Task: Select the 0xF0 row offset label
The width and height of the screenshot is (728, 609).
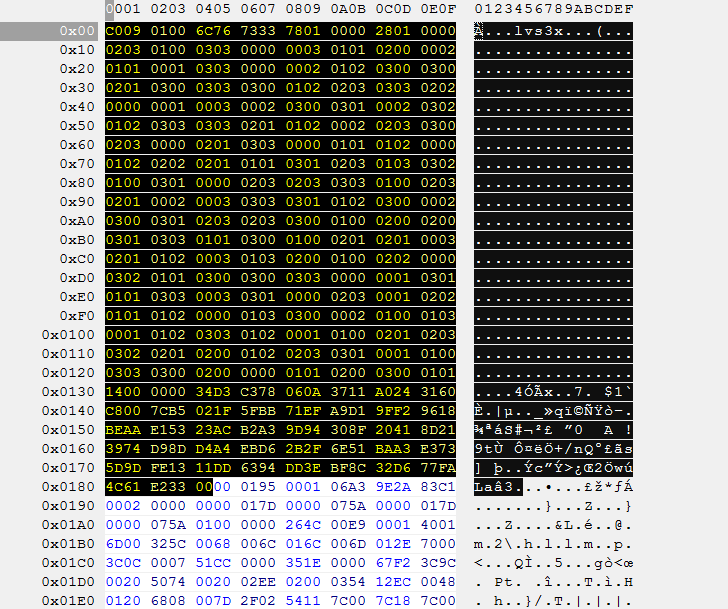Action: pyautogui.click(x=77, y=316)
